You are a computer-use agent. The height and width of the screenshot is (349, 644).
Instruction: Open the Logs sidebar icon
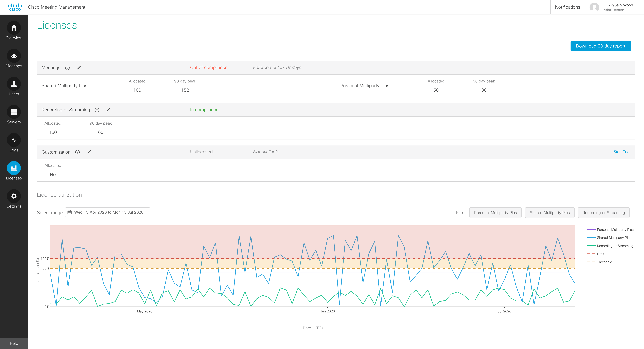(x=14, y=140)
